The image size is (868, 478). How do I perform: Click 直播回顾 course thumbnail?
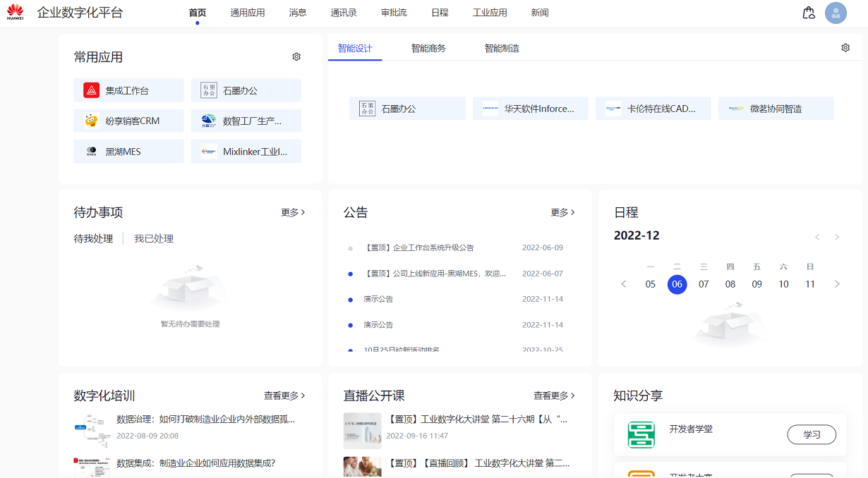(x=362, y=467)
